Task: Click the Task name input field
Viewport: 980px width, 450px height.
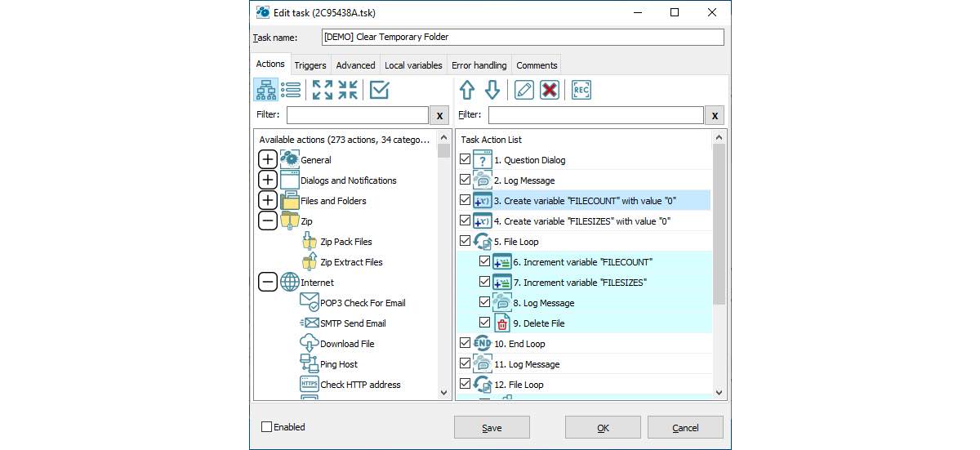Action: click(x=523, y=37)
